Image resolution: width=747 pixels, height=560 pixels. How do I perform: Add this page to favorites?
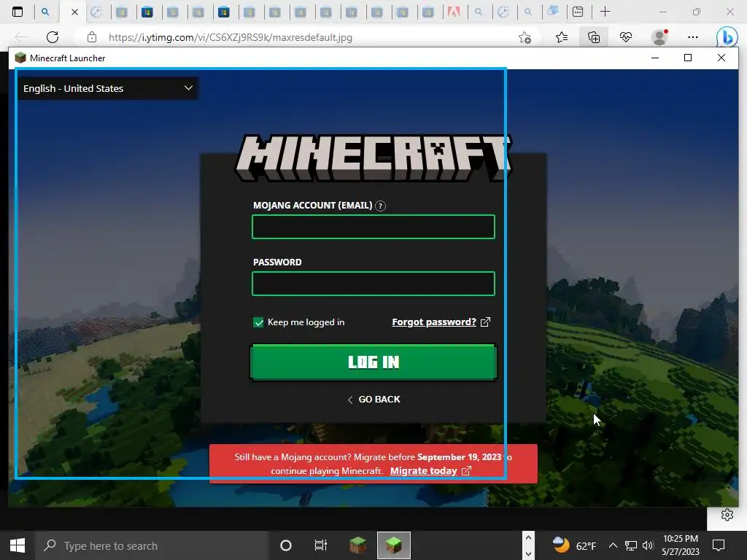pyautogui.click(x=525, y=37)
